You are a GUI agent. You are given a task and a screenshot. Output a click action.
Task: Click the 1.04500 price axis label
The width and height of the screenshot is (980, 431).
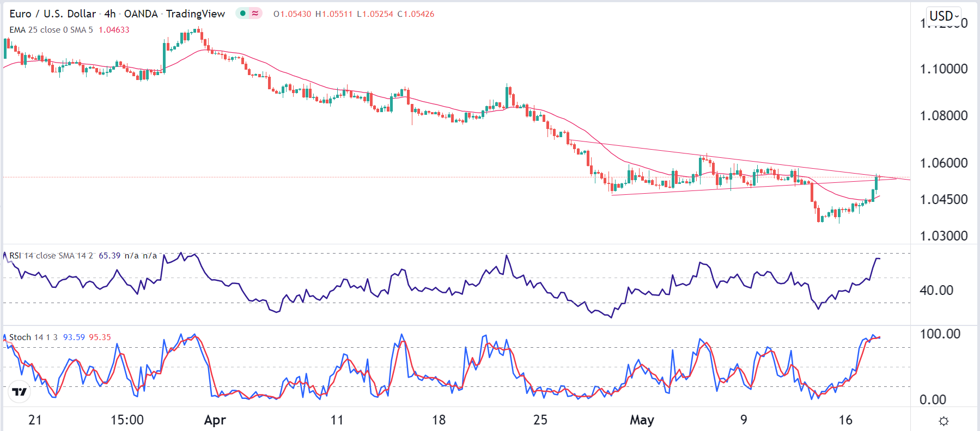(944, 200)
